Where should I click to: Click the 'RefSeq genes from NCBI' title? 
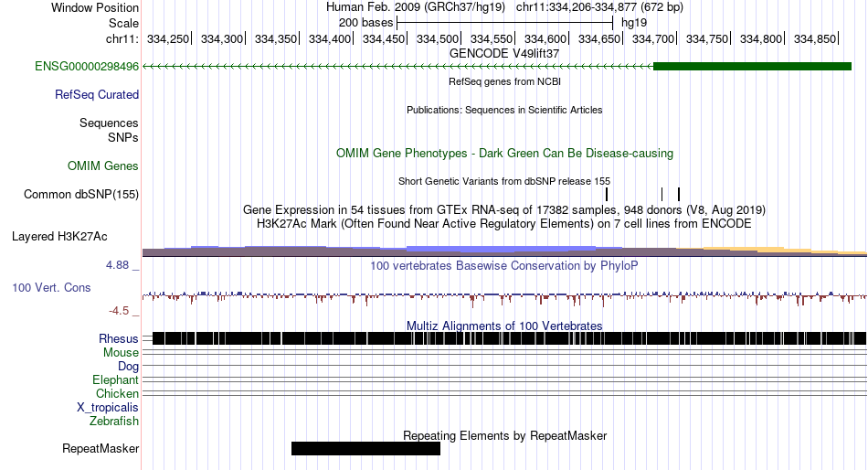tap(504, 81)
